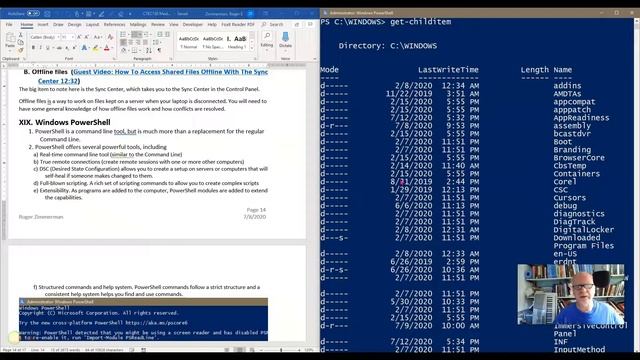Click the PowerShell window scrollbar
The image size is (640, 360).
[x=637, y=185]
